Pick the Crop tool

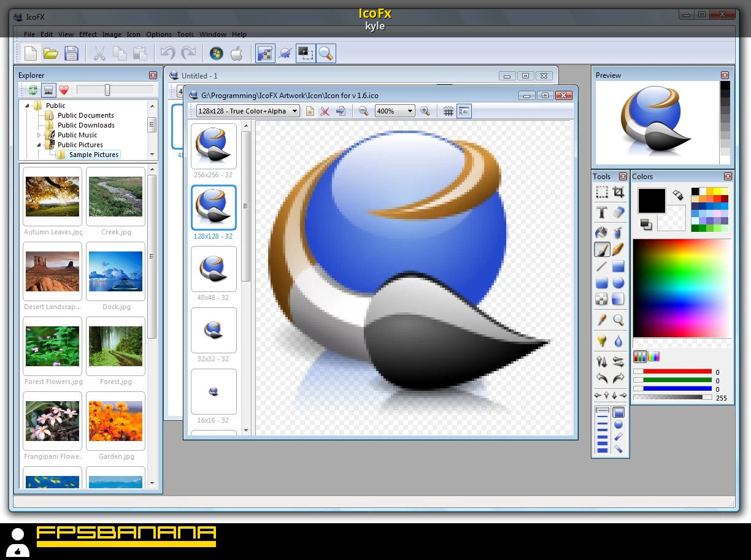pos(618,193)
